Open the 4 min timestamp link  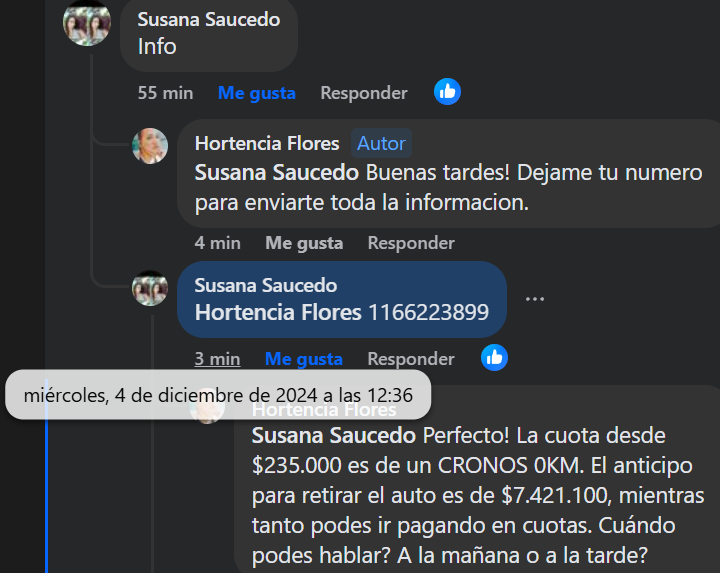[218, 243]
